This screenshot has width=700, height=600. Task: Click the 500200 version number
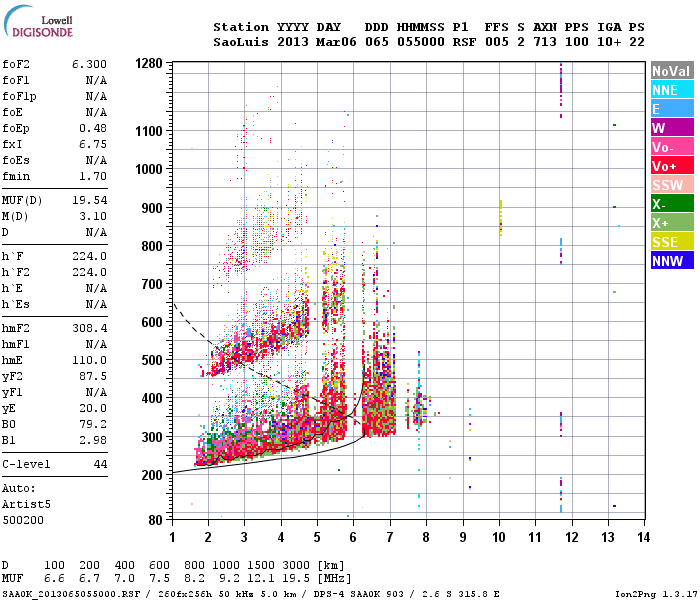pyautogui.click(x=23, y=521)
